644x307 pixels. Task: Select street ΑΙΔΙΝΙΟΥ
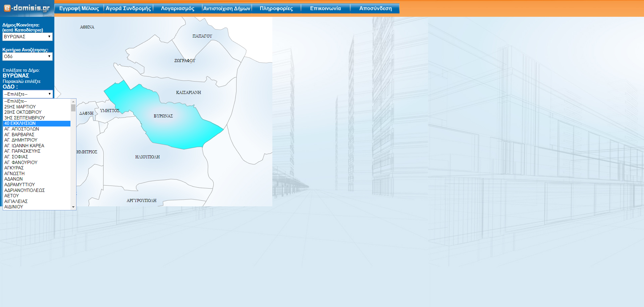37,207
